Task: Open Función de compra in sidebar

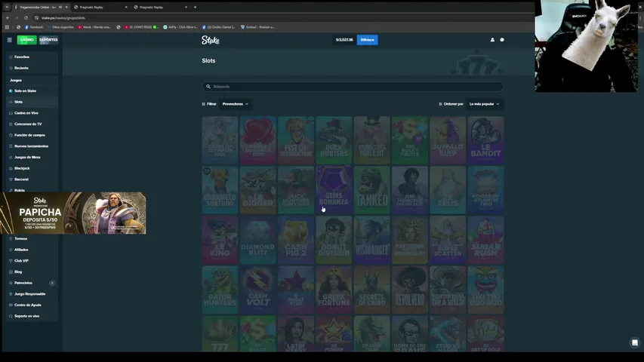Action: click(x=32, y=135)
